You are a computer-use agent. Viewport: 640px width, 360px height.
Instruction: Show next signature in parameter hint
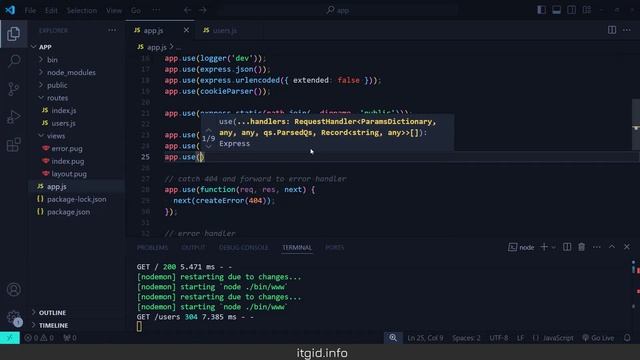209,147
